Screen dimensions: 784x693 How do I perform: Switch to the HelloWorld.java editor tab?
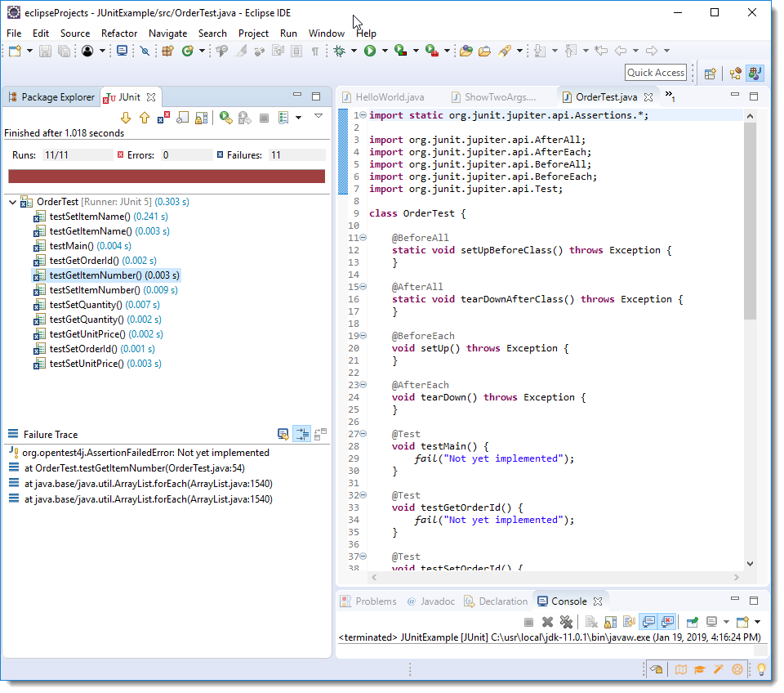click(x=383, y=97)
